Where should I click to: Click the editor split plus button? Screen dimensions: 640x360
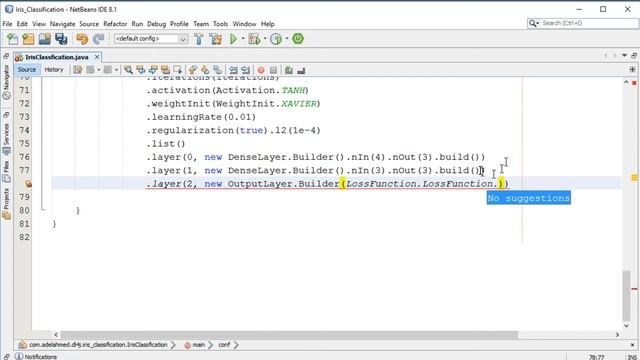(x=632, y=70)
